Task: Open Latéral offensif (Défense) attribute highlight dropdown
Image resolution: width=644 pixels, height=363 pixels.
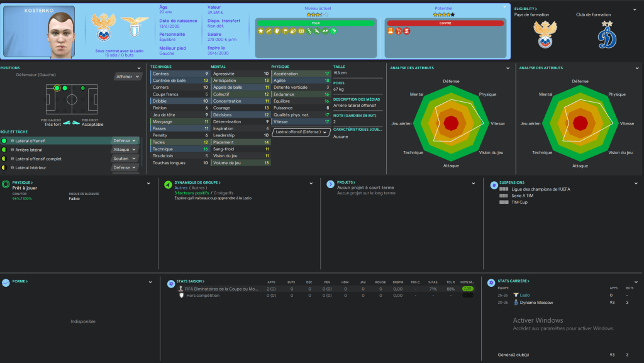Action: pyautogui.click(x=301, y=132)
